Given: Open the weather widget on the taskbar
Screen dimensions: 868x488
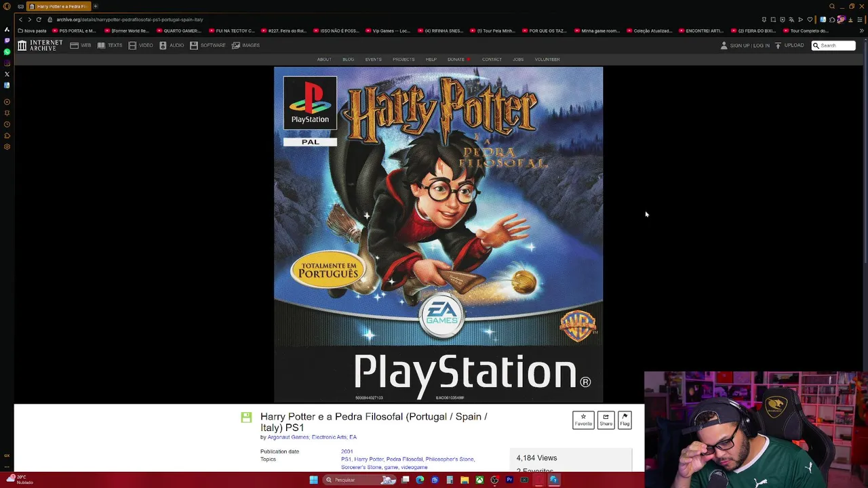Looking at the screenshot, I should coord(19,480).
